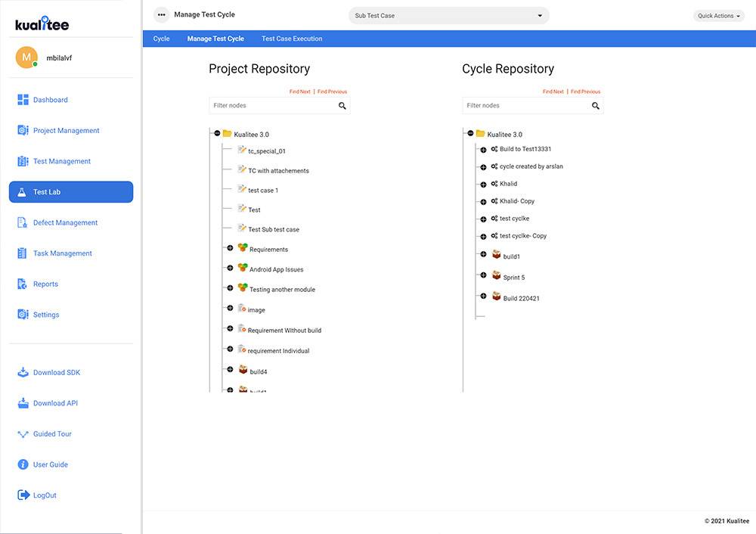Click the User Guide info icon
756x534 pixels.
pos(23,464)
